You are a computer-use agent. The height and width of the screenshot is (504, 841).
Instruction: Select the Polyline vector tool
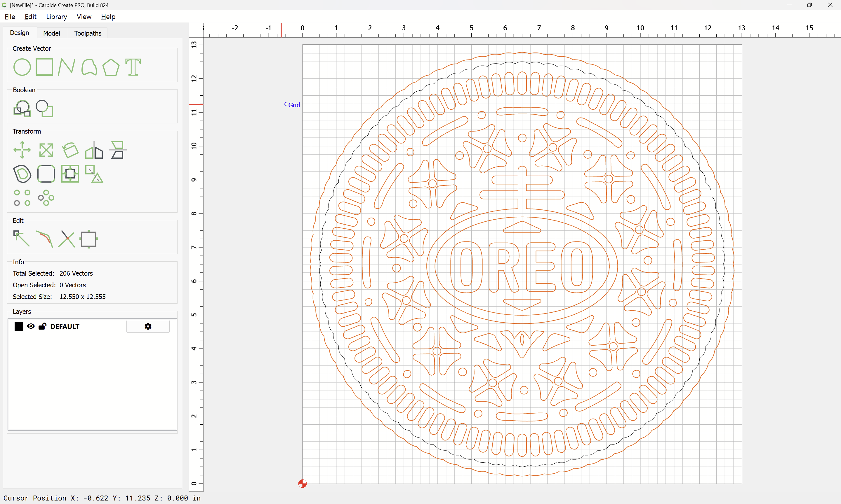[66, 67]
